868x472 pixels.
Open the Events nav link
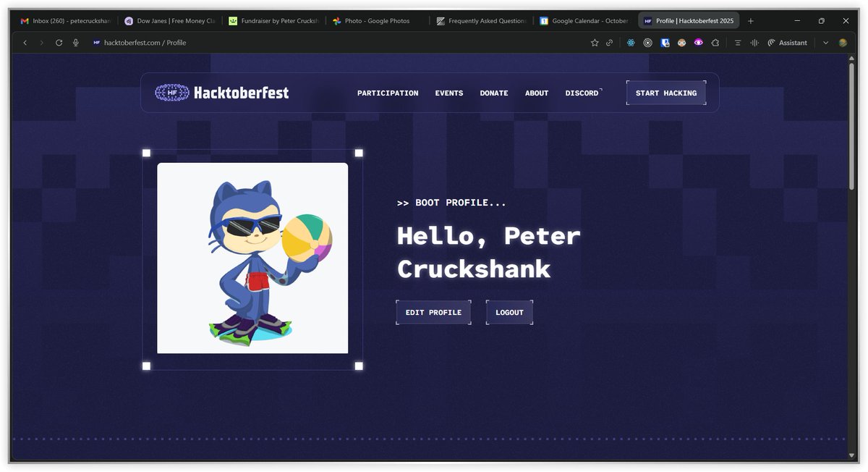click(449, 93)
